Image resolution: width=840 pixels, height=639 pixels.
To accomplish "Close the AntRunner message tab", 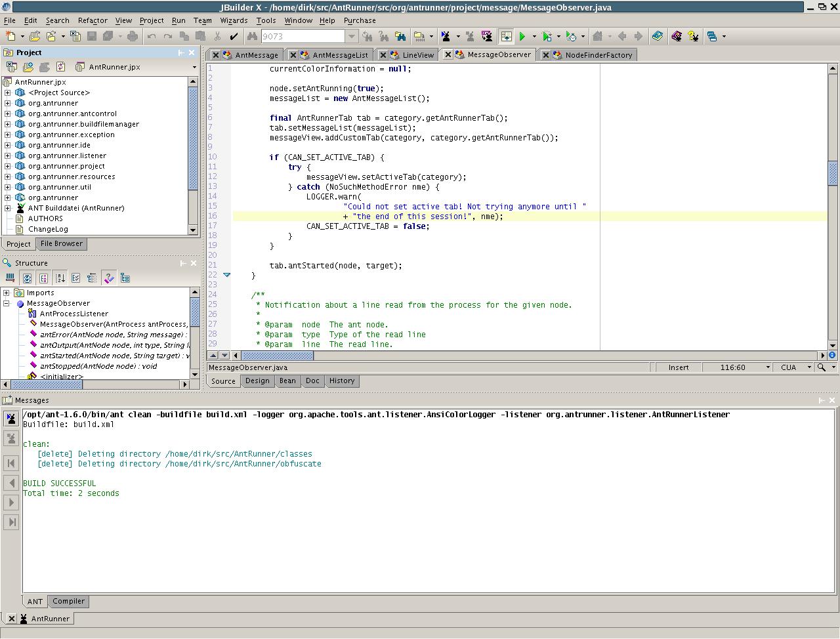I will [11, 619].
